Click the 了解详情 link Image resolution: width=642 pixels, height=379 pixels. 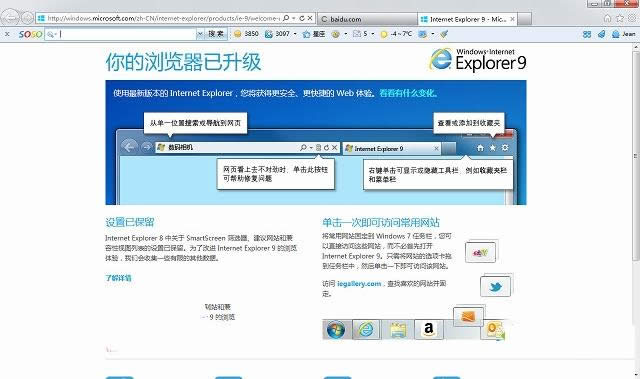click(x=118, y=278)
